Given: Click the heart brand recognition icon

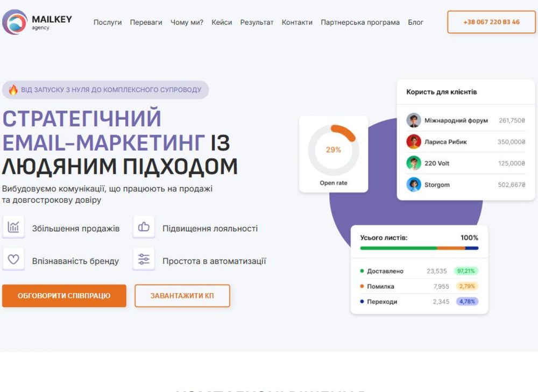Looking at the screenshot, I should tap(13, 259).
